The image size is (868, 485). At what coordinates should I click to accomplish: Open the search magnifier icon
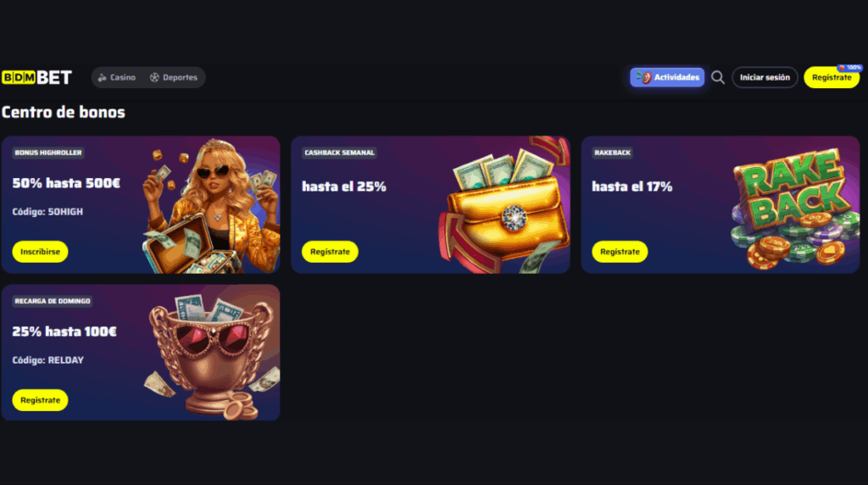click(x=717, y=77)
